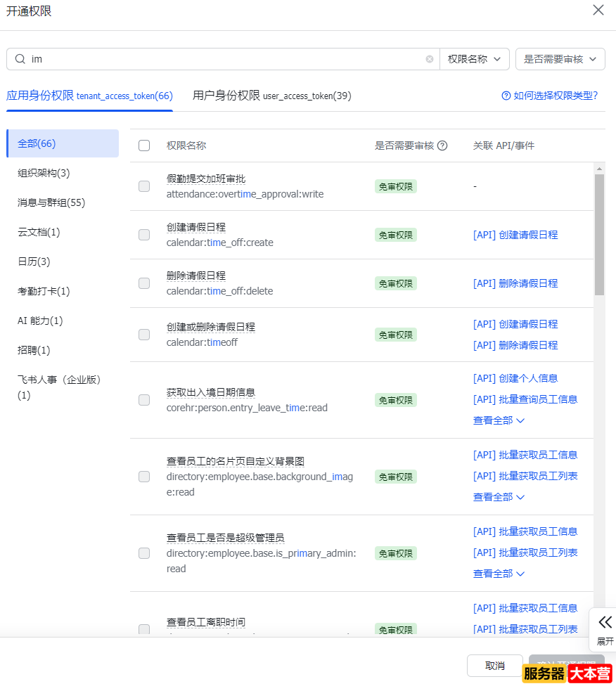Click the 展开 double-arrow icon

coord(605,622)
